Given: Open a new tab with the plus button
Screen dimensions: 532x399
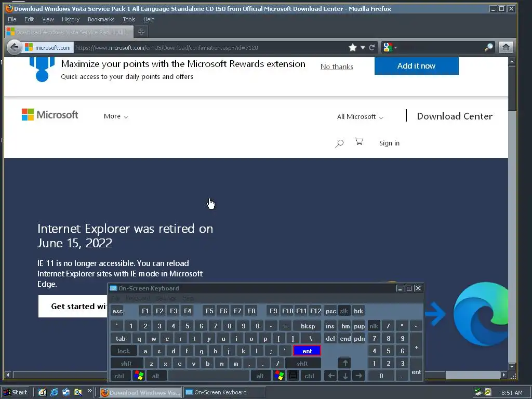Looking at the screenshot, I should tap(141, 32).
